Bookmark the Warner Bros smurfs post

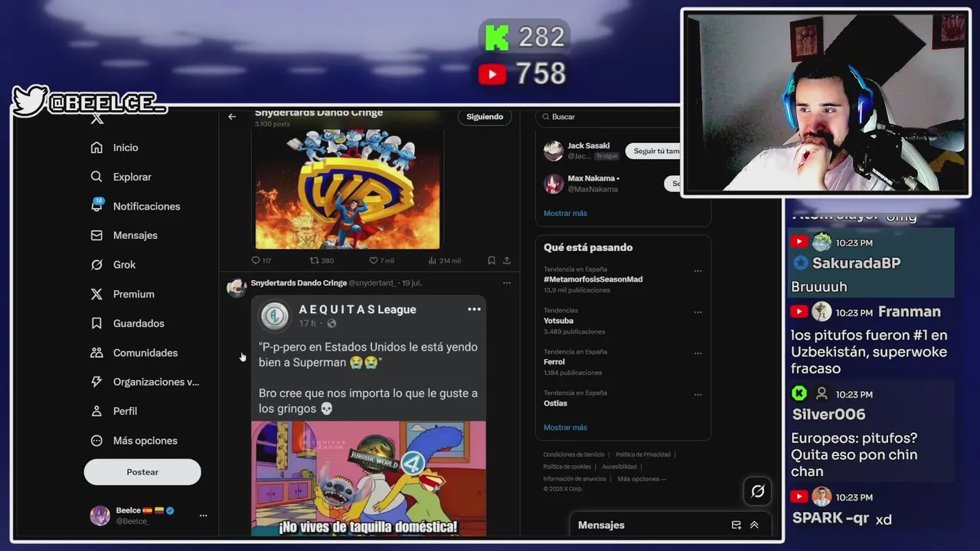click(x=492, y=261)
